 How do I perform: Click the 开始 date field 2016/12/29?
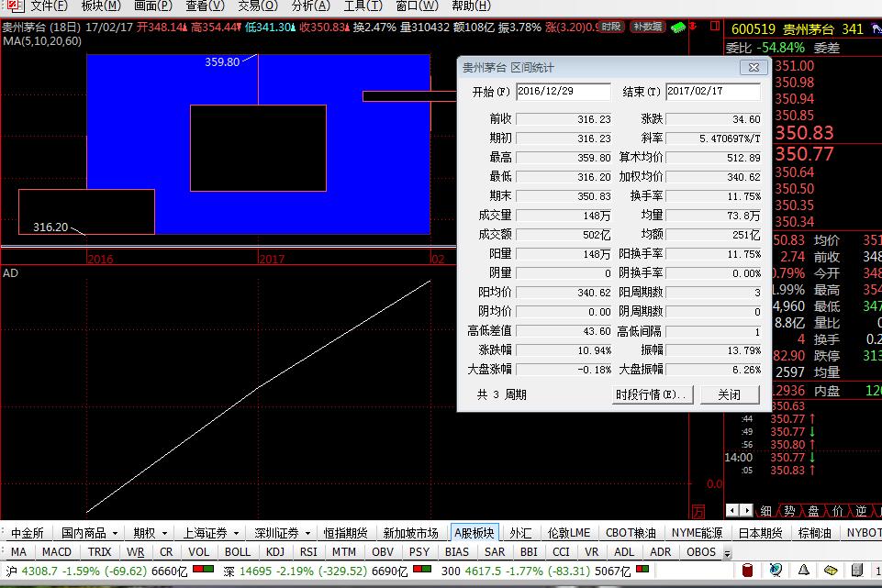[563, 91]
